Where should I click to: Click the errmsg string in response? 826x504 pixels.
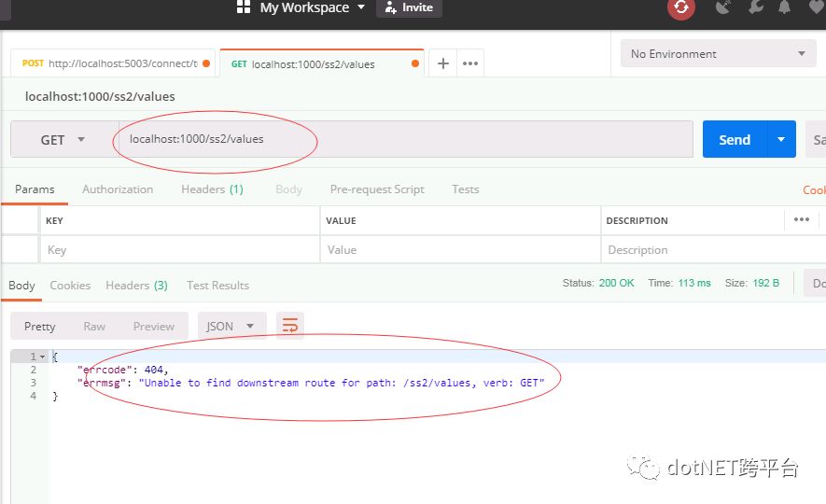(342, 383)
